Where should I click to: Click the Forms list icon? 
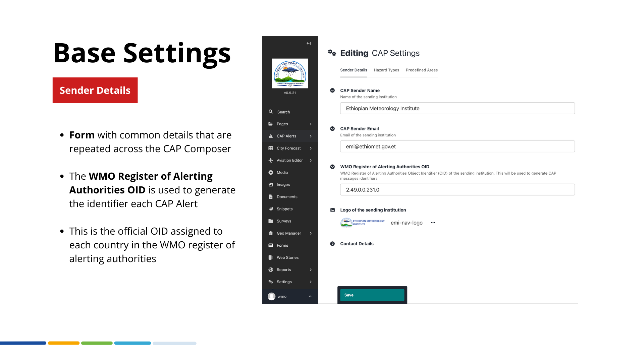(271, 245)
